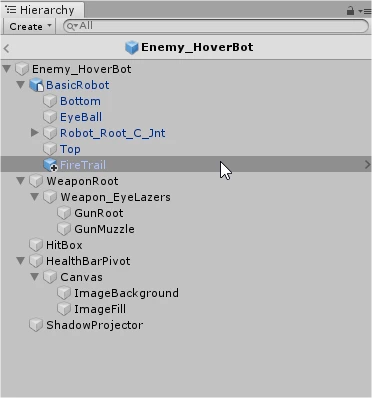Click the Robot_Root_C_Jnt cube icon
The width and height of the screenshot is (372, 398).
pyautogui.click(x=50, y=133)
